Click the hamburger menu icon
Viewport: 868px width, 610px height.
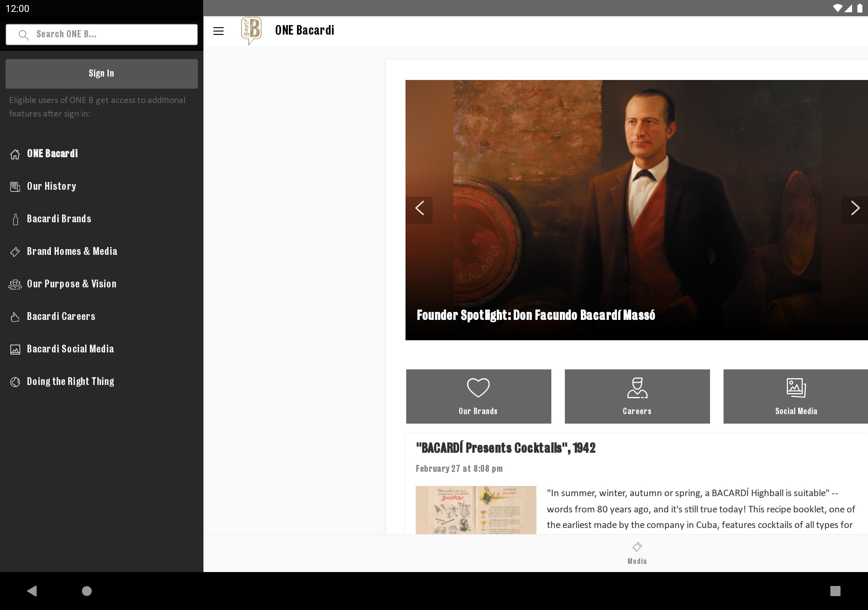218,31
